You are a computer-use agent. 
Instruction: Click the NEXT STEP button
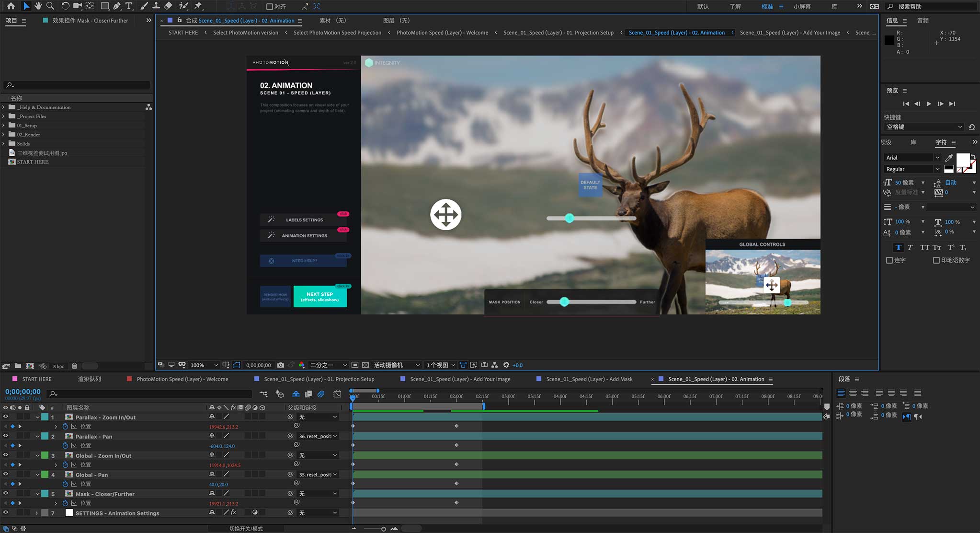click(320, 296)
